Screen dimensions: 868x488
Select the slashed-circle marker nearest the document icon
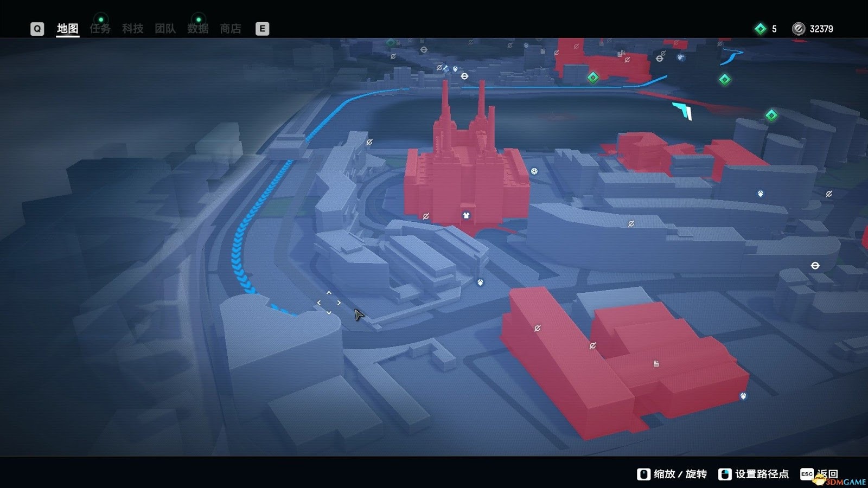point(592,345)
